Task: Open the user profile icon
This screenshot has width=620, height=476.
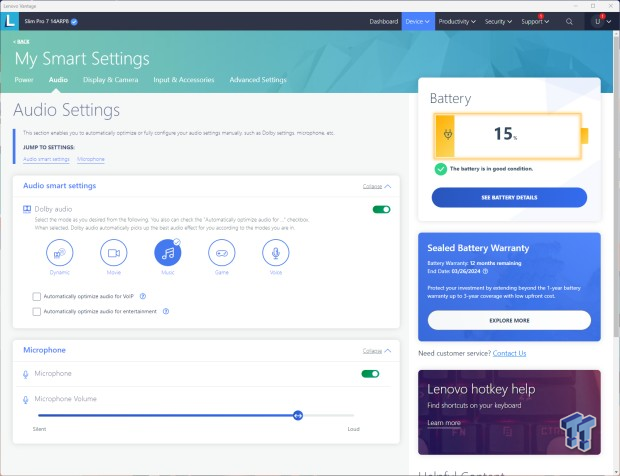Action: point(597,22)
